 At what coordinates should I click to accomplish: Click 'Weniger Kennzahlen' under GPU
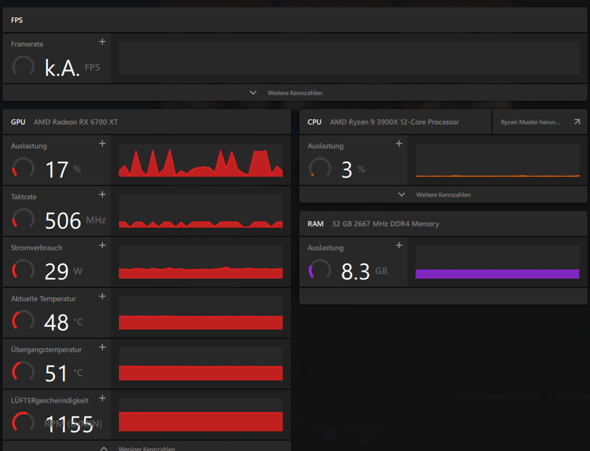pos(147,448)
